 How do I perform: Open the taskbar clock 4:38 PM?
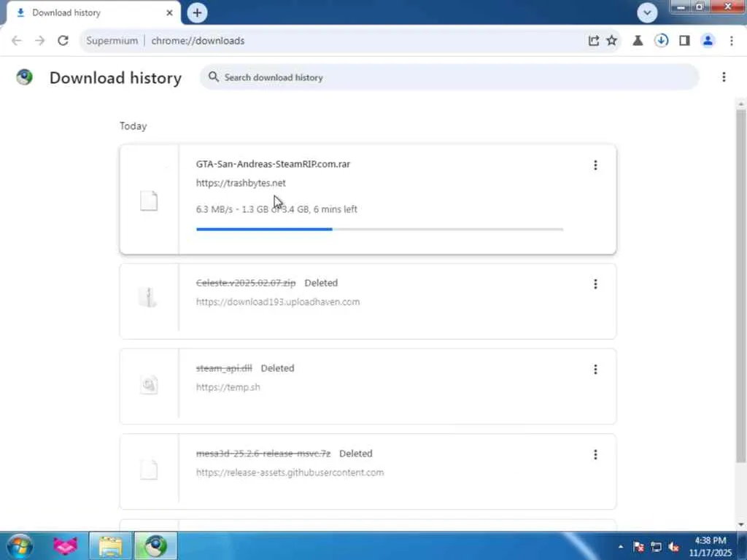coord(711,546)
